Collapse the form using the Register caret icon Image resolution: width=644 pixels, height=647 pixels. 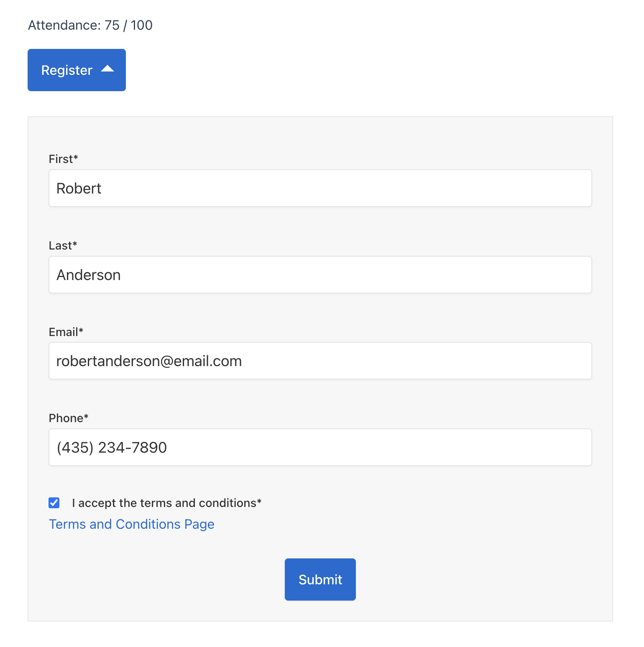point(107,69)
